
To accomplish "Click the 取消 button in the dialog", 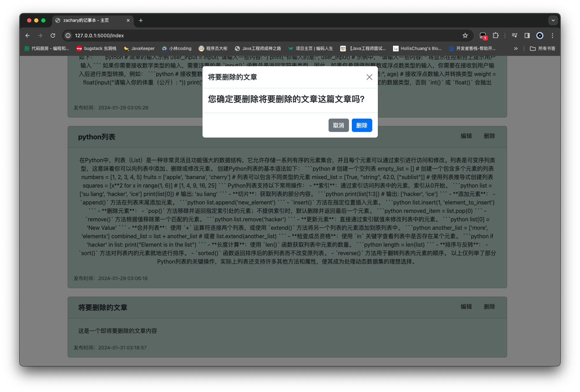I will (x=338, y=125).
